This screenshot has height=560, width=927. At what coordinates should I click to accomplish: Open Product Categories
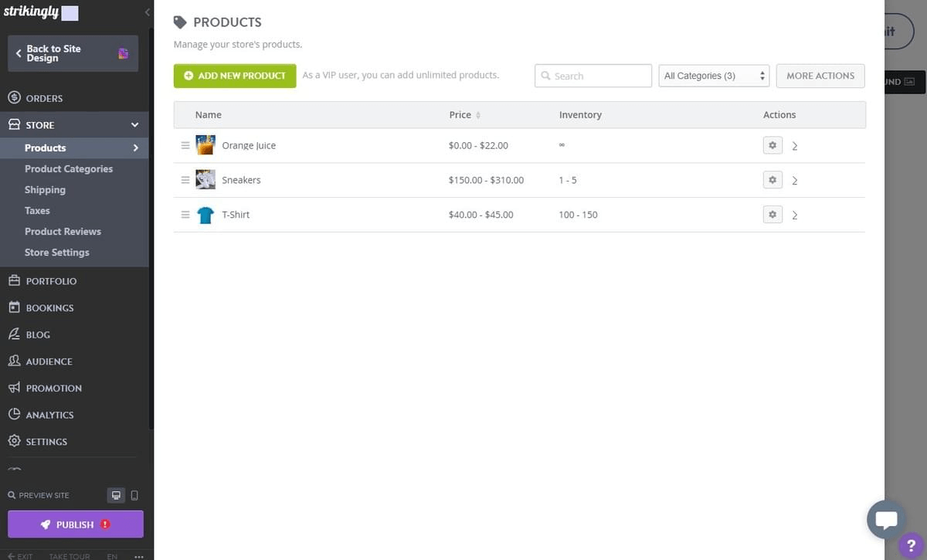[x=69, y=168]
